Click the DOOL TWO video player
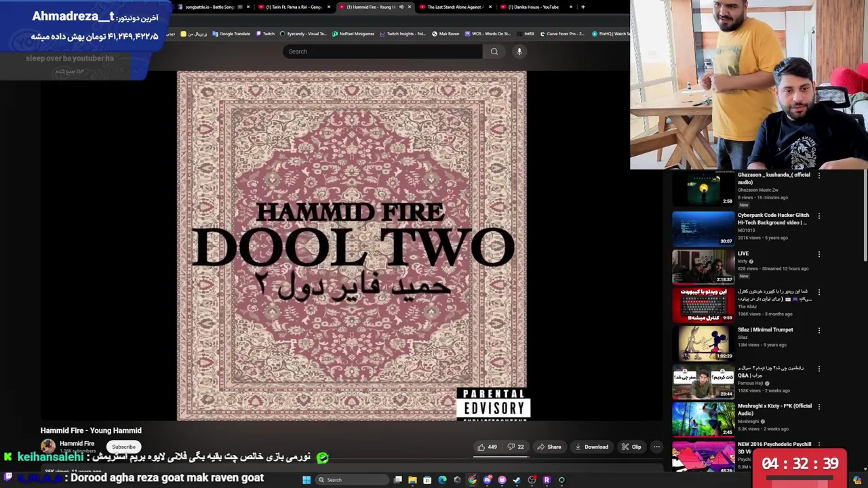Image resolution: width=868 pixels, height=488 pixels. click(x=352, y=246)
